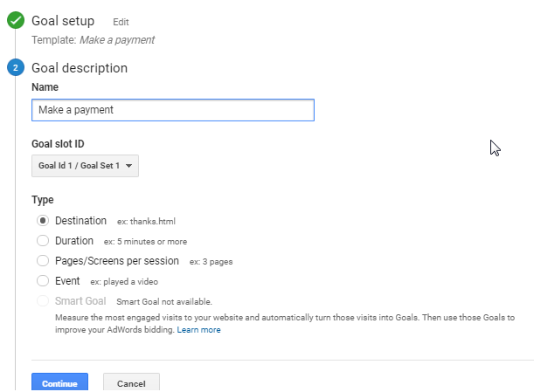Click the Goal description step heading
The height and width of the screenshot is (392, 534).
tap(80, 68)
